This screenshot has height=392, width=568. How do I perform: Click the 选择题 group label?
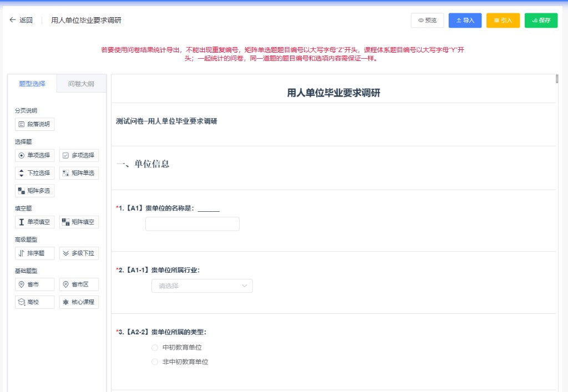[23, 141]
